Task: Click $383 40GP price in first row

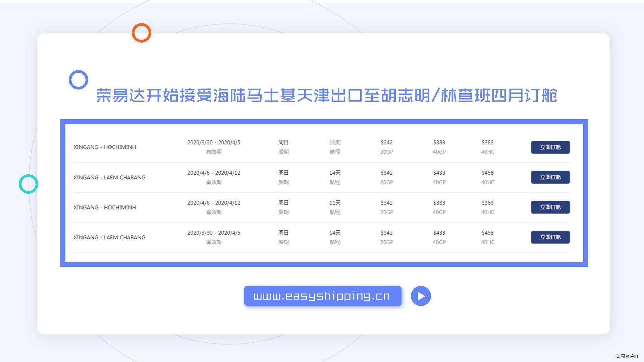Action: coord(439,142)
